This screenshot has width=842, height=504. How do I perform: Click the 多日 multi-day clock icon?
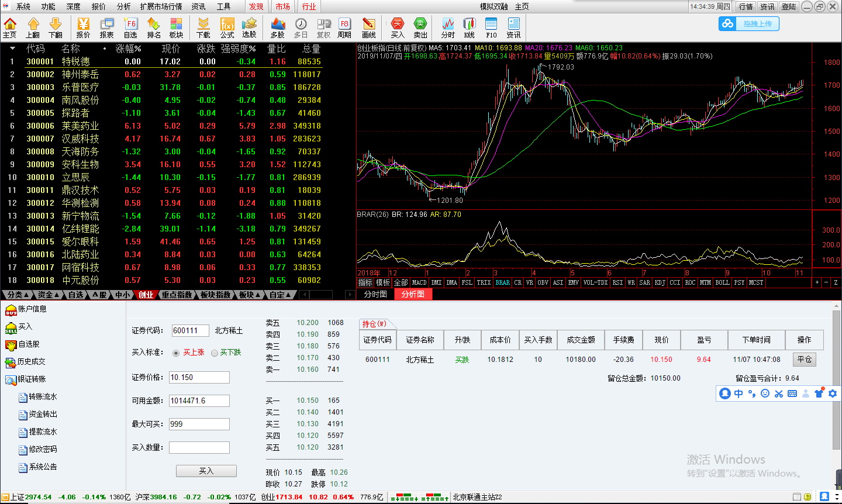click(301, 27)
